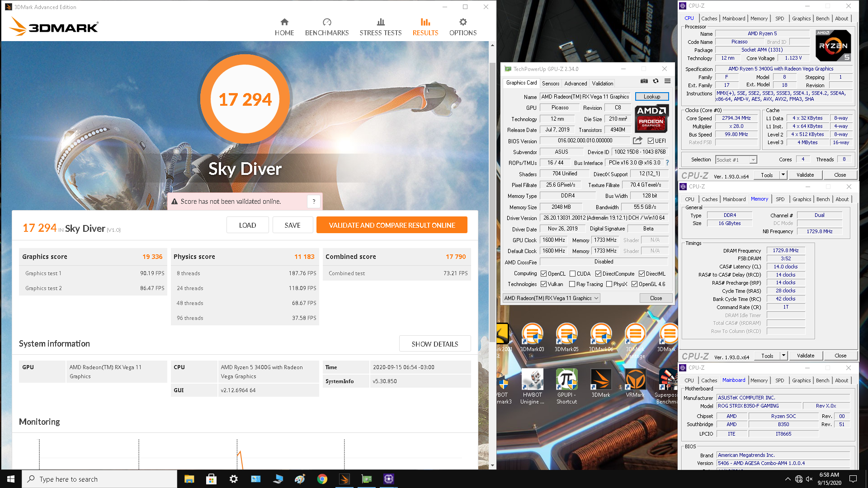868x488 pixels.
Task: Open GPU-Z hamburger menu icon
Action: 667,81
